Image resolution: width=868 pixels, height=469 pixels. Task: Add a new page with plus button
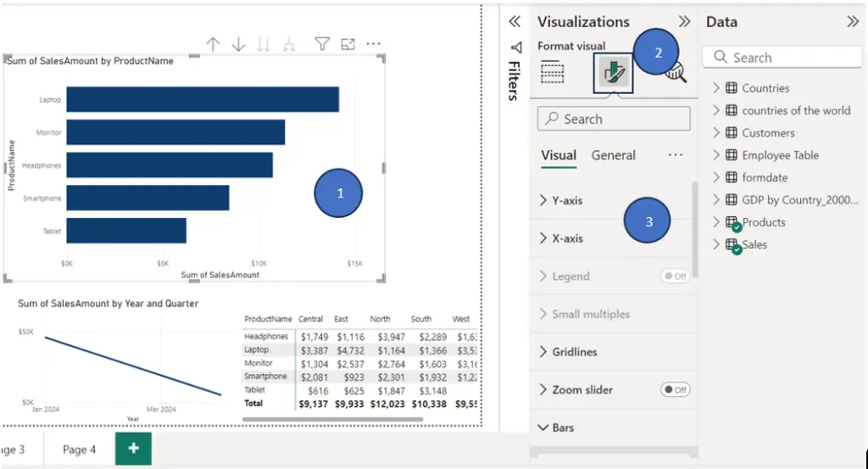[133, 449]
